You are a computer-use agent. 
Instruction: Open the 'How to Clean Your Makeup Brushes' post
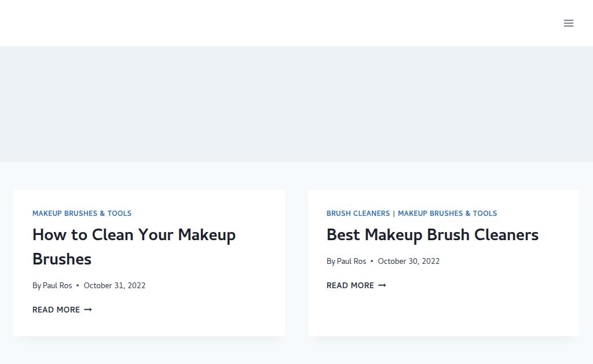tap(134, 247)
